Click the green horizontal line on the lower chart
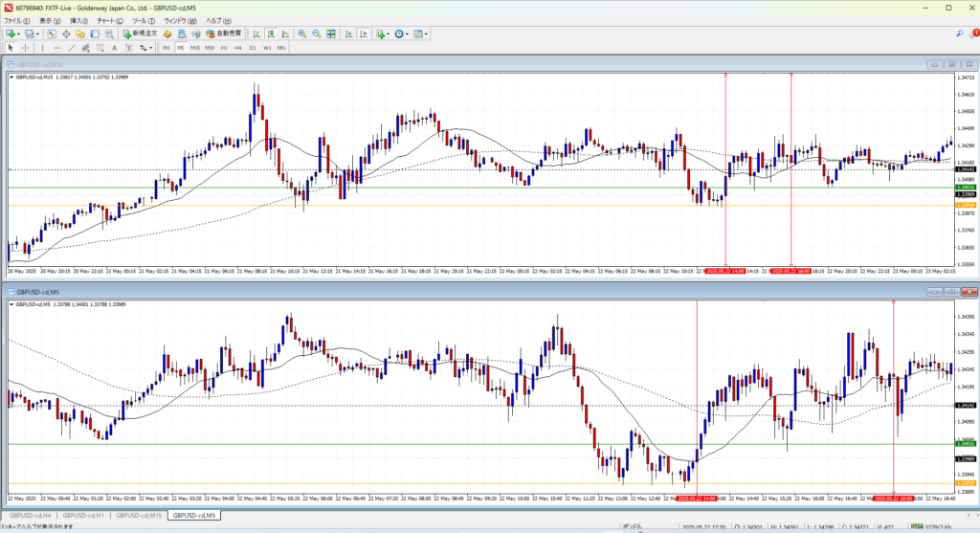The image size is (980, 533). 383,443
